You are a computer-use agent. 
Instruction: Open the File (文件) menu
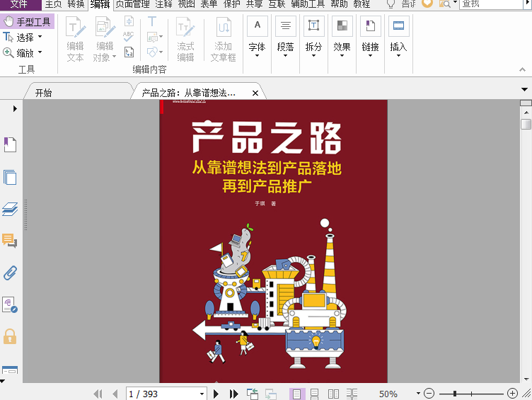(x=19, y=4)
